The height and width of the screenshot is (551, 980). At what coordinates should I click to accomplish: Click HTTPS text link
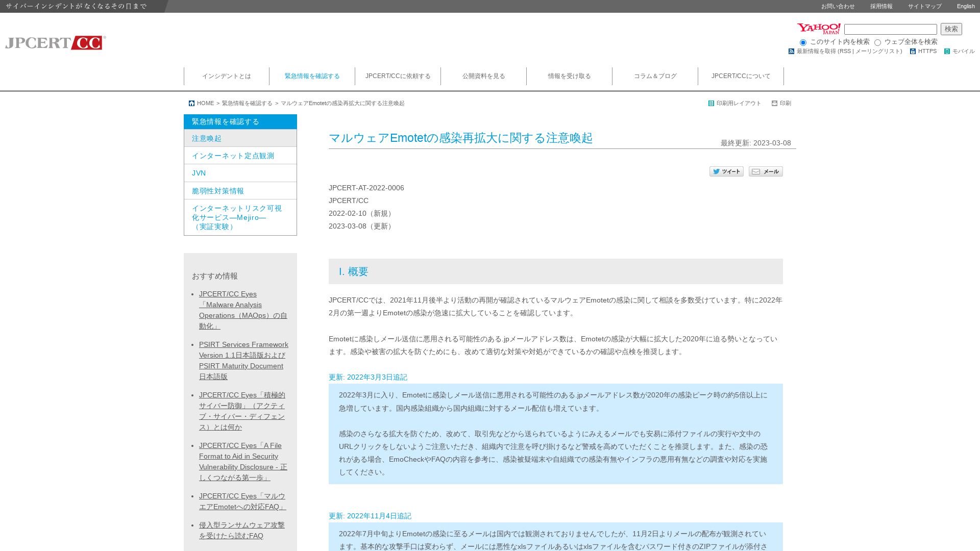tap(927, 52)
